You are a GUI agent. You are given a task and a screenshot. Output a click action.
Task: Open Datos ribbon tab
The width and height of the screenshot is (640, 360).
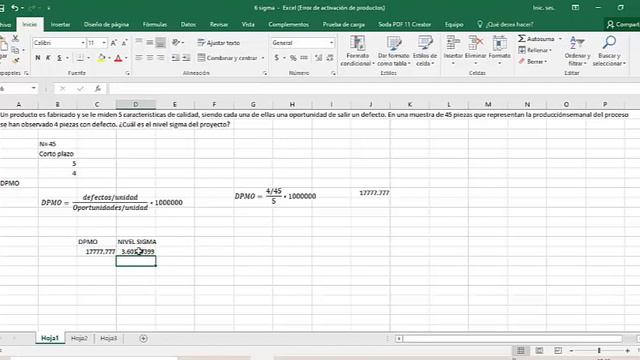click(x=188, y=24)
